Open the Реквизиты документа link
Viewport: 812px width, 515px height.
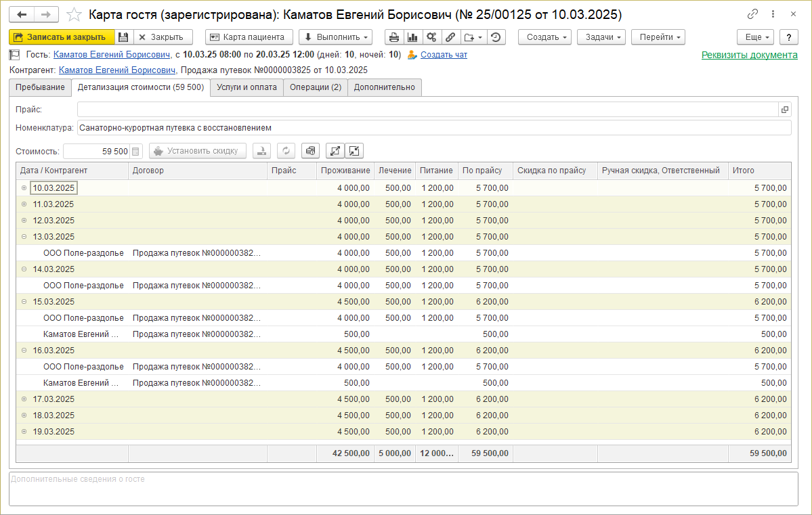click(749, 55)
